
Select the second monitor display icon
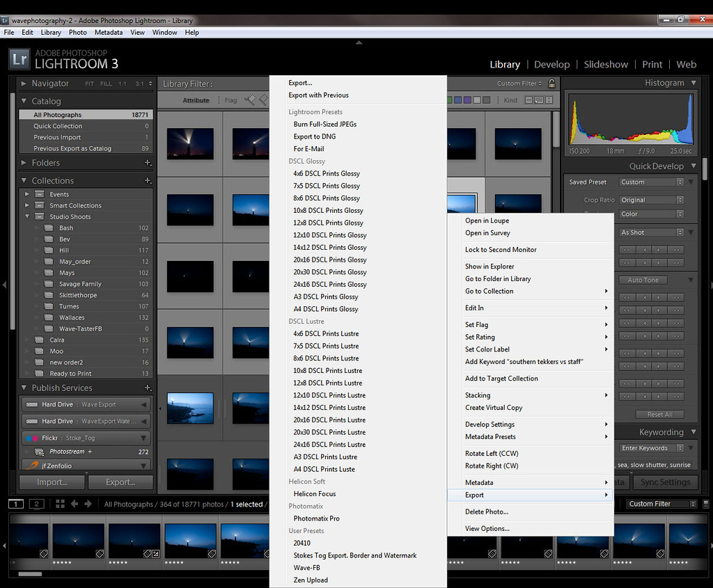coord(36,504)
